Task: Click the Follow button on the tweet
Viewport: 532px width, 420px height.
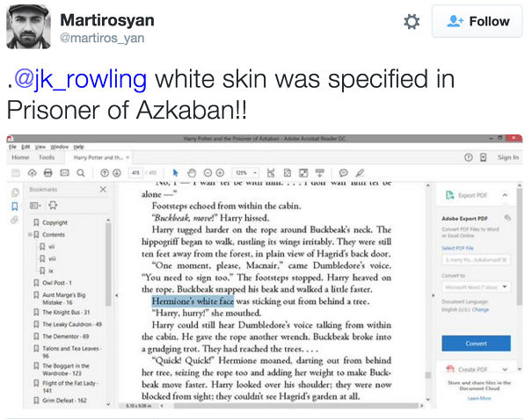Action: (x=477, y=21)
